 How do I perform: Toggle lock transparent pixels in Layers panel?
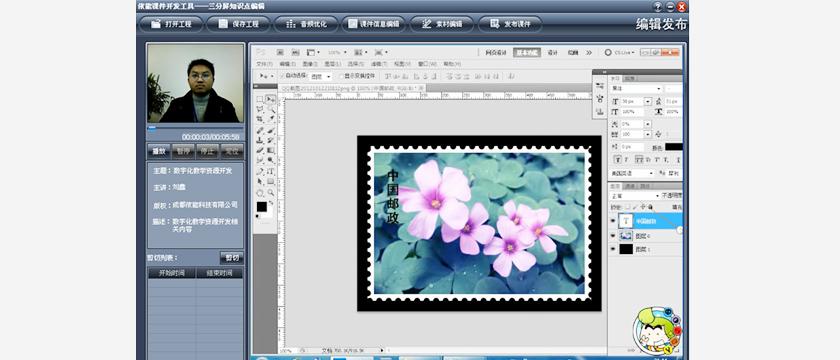pos(627,206)
